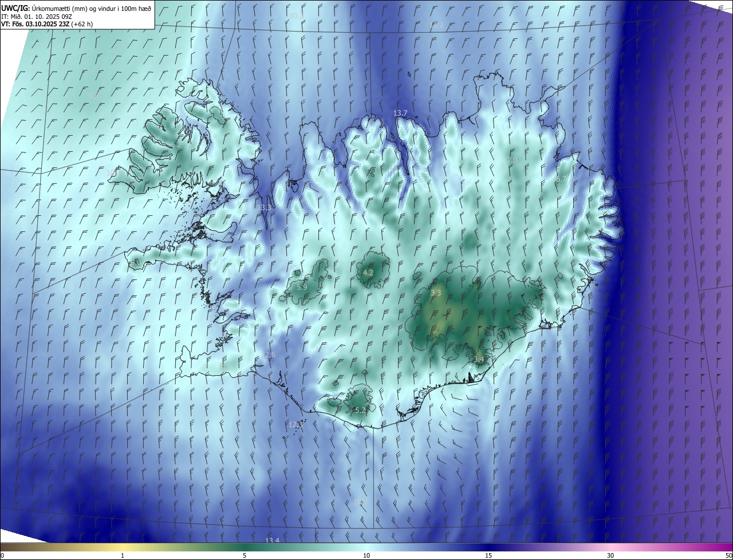Click the 13.4 value above the colour scale
The image size is (733, 560).
272,541
